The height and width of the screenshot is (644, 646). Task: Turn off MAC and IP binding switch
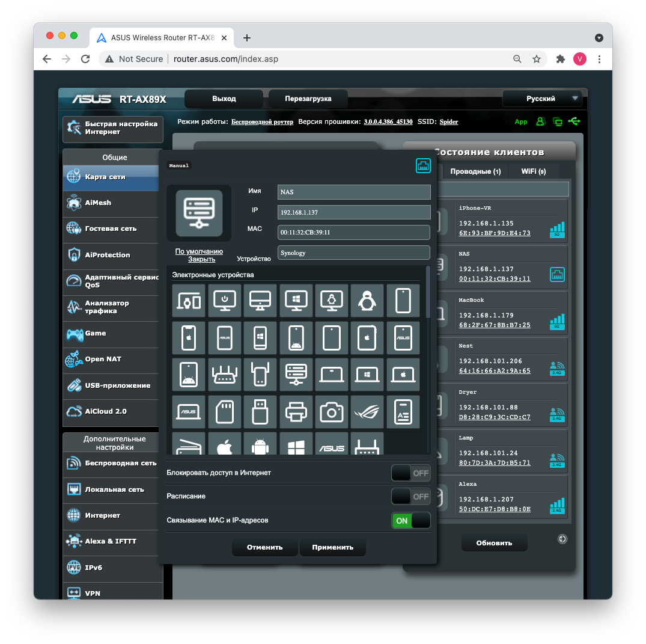coord(411,520)
